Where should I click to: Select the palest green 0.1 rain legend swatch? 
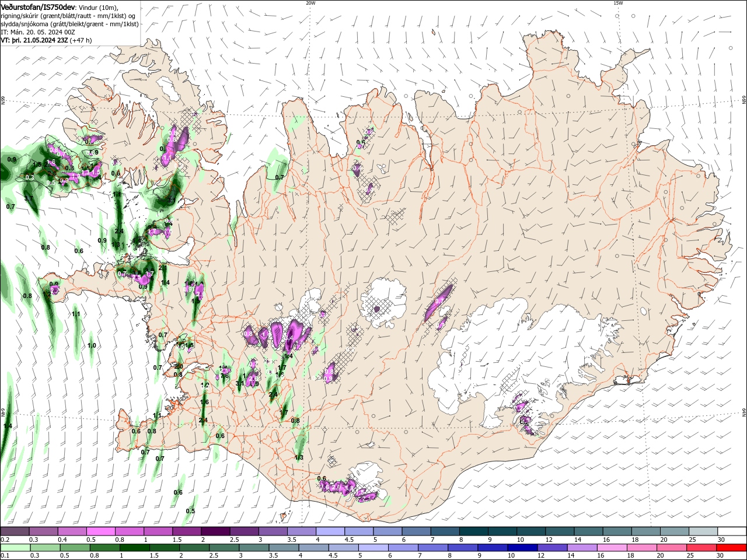[x=16, y=548]
